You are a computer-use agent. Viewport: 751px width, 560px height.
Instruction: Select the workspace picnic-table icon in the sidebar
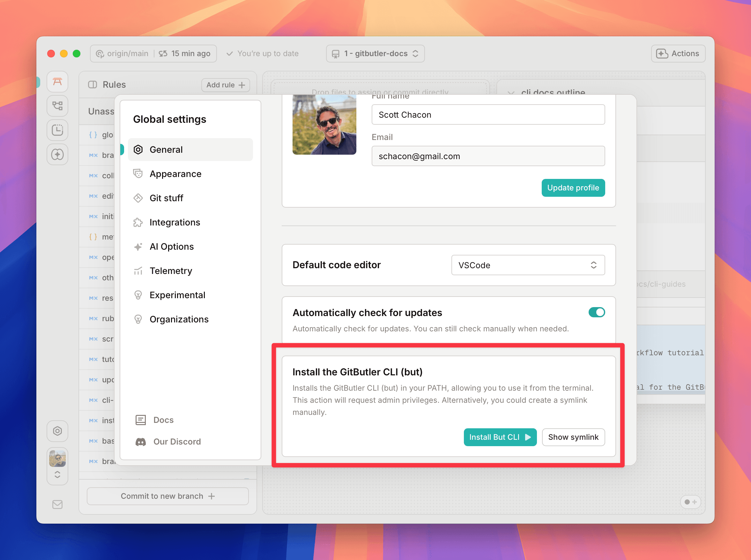coord(57,82)
